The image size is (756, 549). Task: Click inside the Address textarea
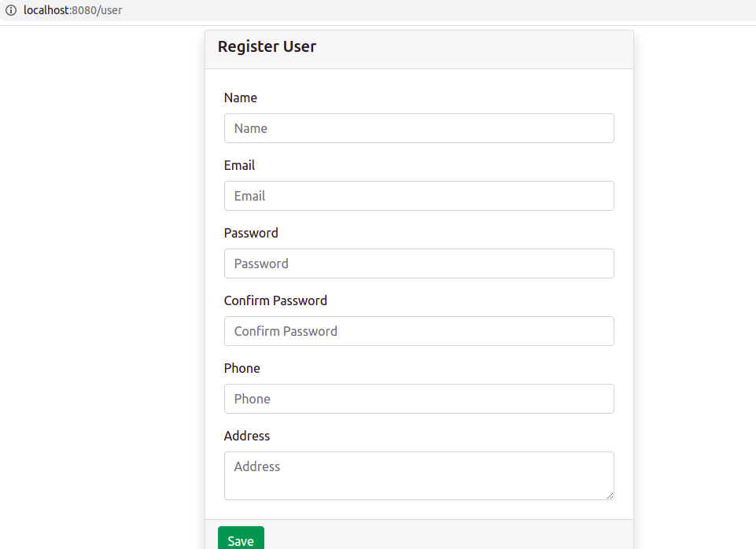point(419,472)
